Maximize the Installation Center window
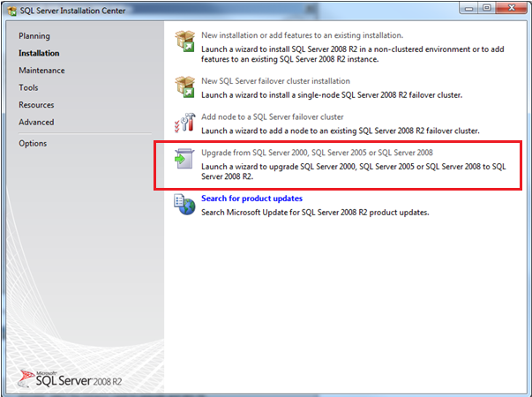The width and height of the screenshot is (532, 397). [486, 8]
